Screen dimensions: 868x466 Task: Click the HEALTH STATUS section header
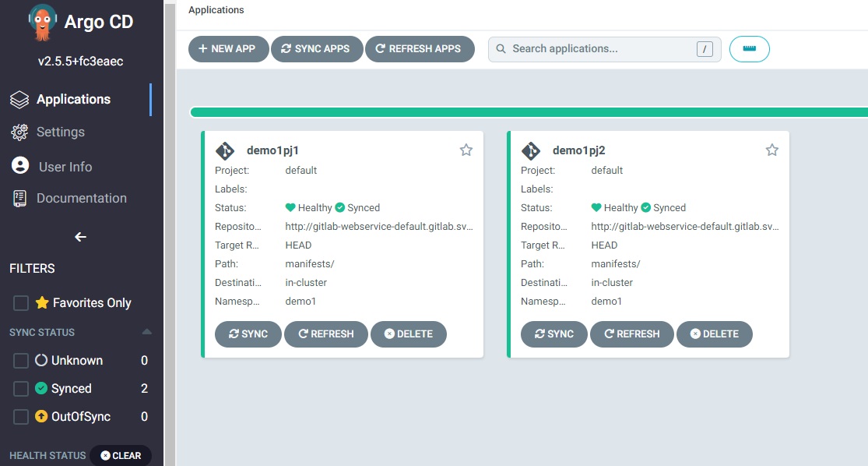tap(47, 455)
